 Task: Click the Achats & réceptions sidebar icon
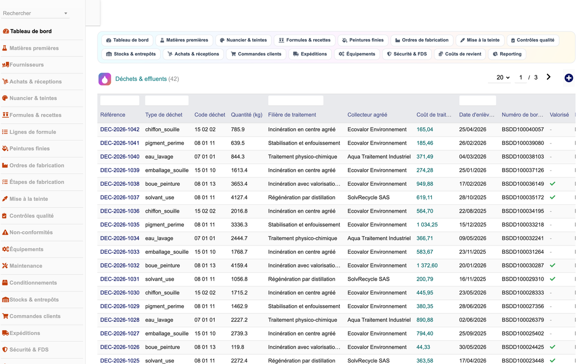point(5,81)
